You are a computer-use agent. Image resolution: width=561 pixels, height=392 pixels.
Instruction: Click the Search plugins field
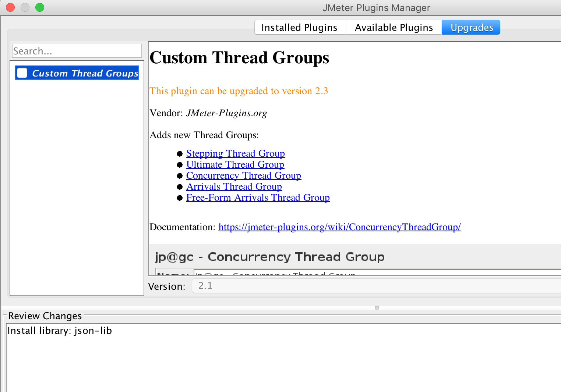pyautogui.click(x=77, y=51)
